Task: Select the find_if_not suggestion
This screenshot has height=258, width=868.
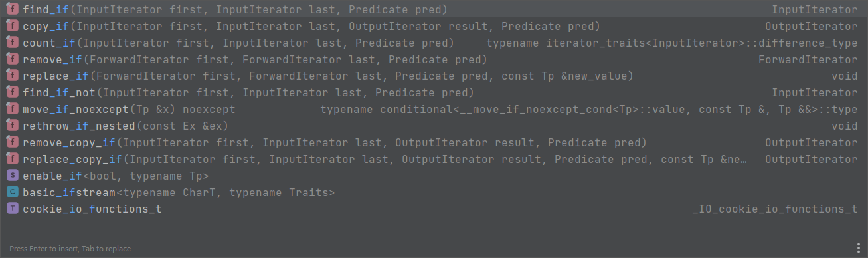Action: pyautogui.click(x=434, y=93)
